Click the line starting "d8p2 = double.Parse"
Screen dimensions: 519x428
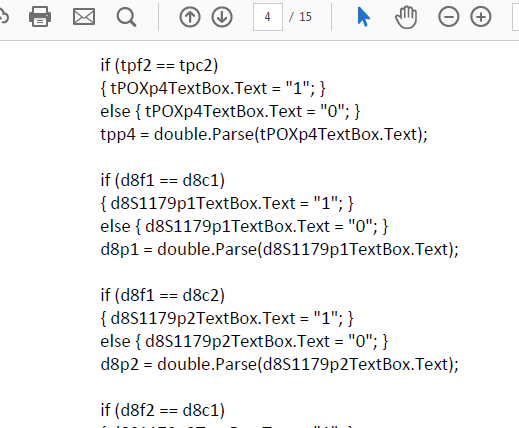(280, 364)
